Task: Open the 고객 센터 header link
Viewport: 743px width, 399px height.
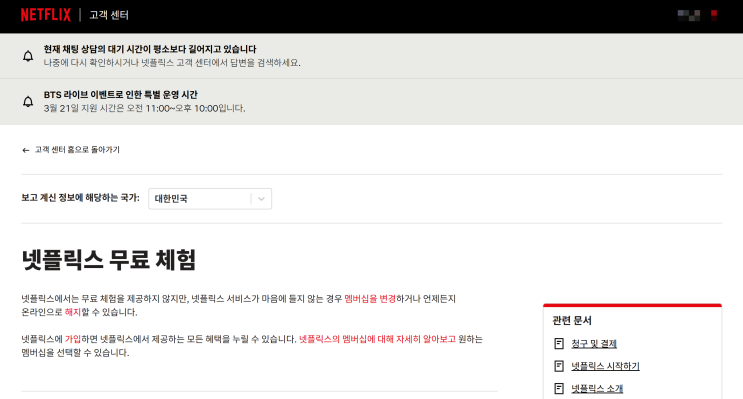Action: point(109,15)
